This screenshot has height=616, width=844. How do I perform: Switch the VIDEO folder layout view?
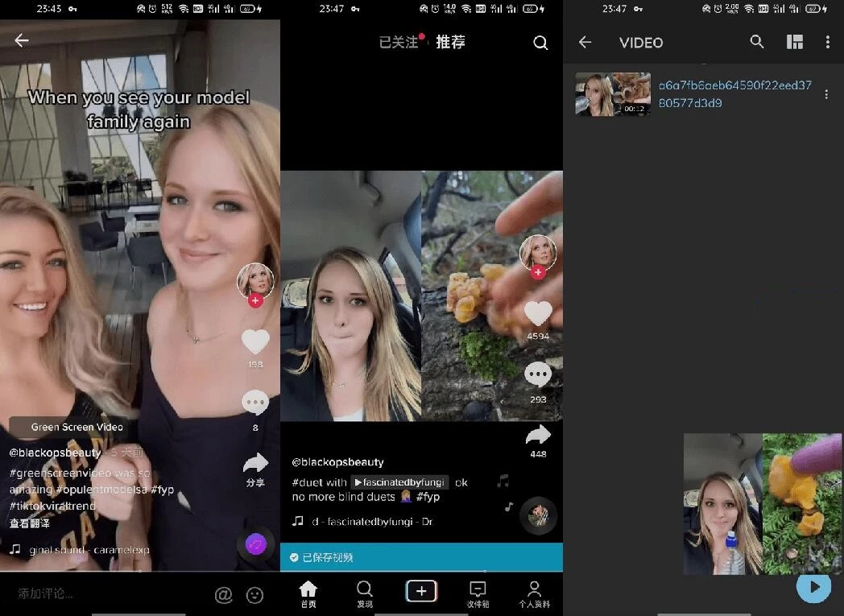click(x=794, y=42)
